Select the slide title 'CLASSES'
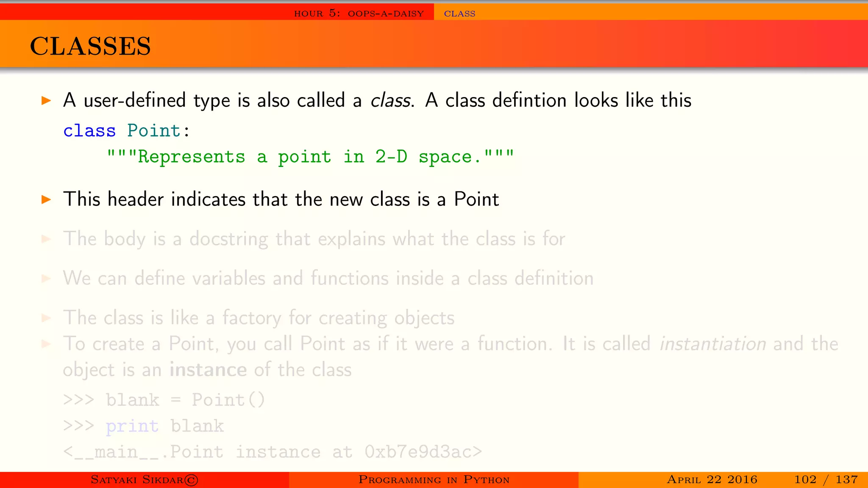The height and width of the screenshot is (488, 868). (90, 46)
